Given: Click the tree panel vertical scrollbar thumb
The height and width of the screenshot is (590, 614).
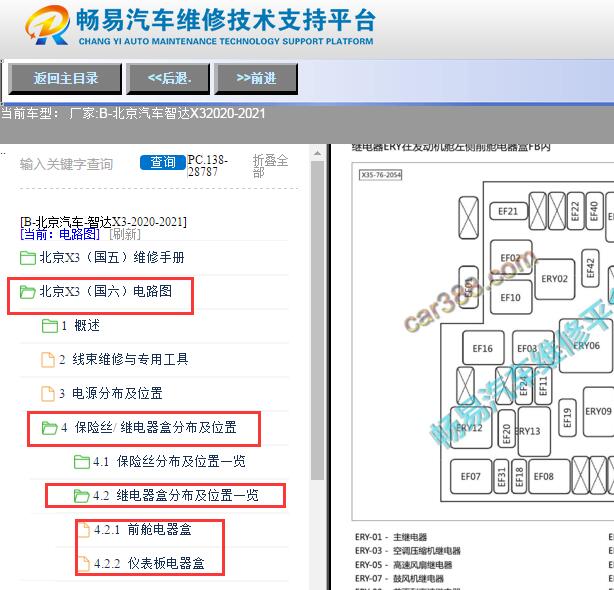Looking at the screenshot, I should [318, 320].
